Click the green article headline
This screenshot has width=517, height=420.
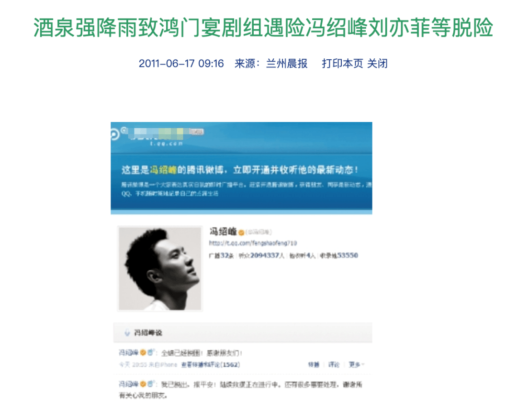263,28
